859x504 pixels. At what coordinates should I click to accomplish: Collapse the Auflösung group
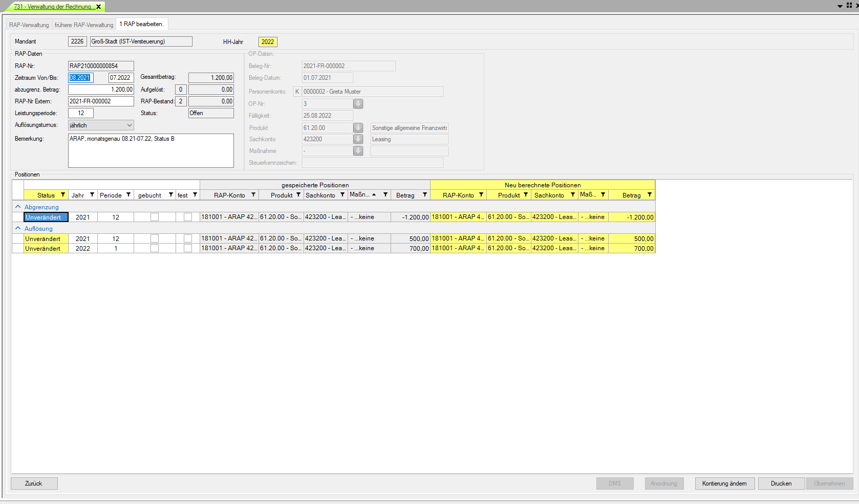coord(18,228)
